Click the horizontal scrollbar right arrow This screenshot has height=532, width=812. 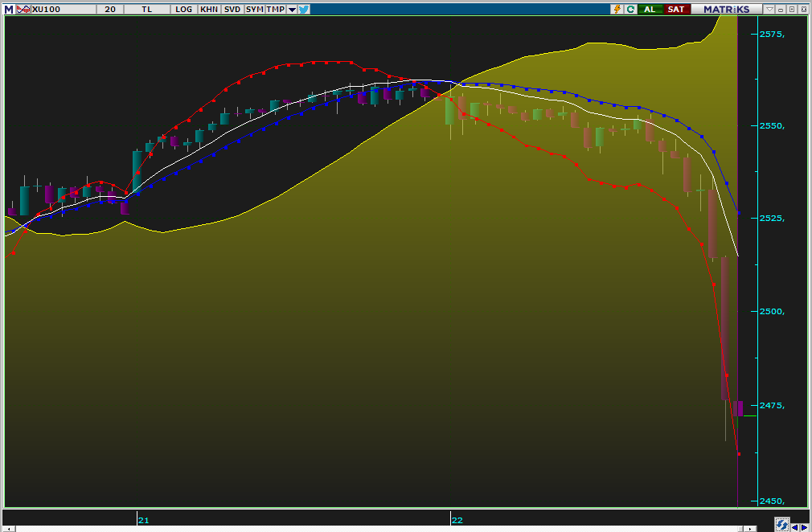[751, 529]
